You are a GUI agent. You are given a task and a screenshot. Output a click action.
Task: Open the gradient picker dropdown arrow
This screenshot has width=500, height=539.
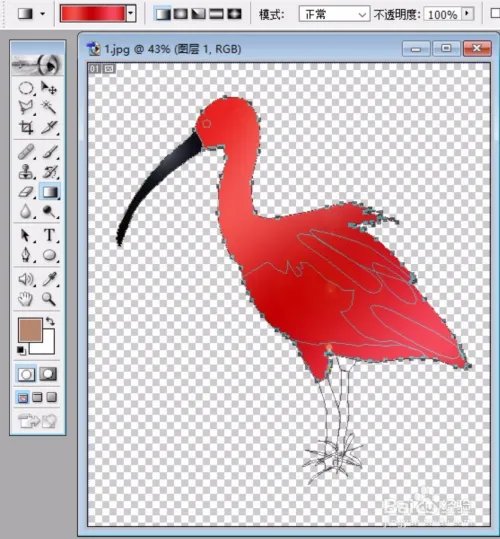pyautogui.click(x=131, y=14)
